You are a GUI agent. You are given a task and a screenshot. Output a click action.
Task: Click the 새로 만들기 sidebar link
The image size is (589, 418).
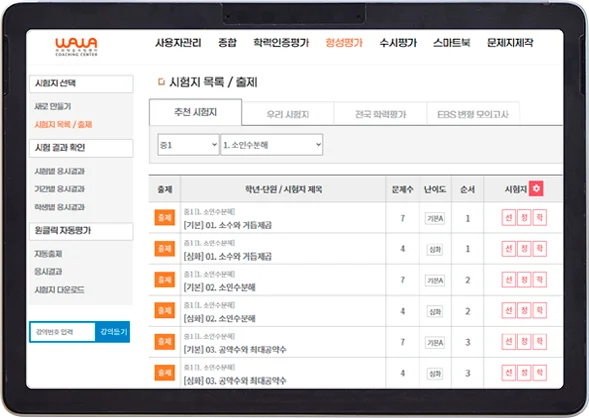coord(53,106)
